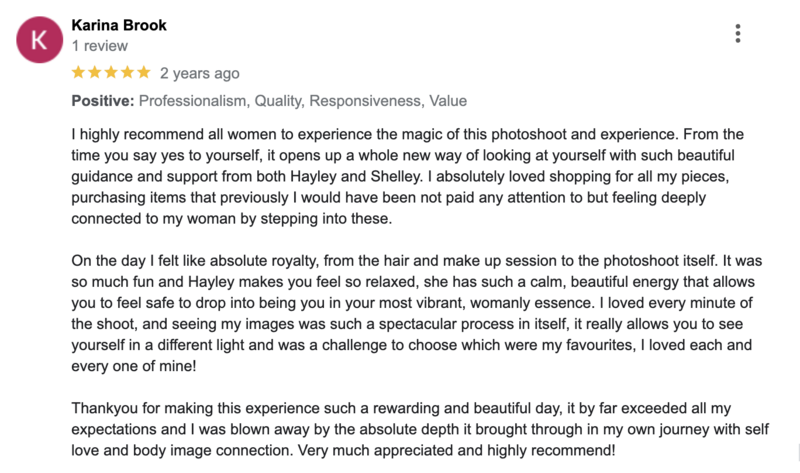The height and width of the screenshot is (473, 800).
Task: Open Karina Brook's reviewer profile name
Action: click(x=119, y=25)
